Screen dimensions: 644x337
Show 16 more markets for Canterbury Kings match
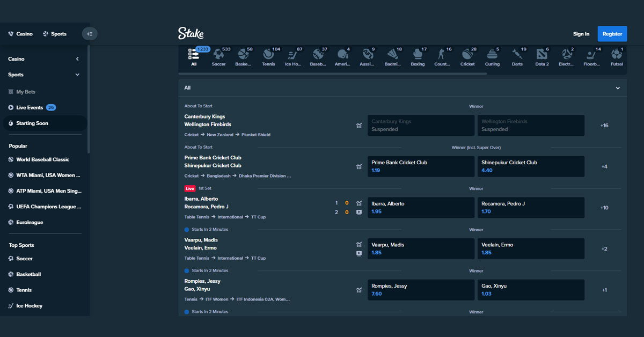coord(604,126)
